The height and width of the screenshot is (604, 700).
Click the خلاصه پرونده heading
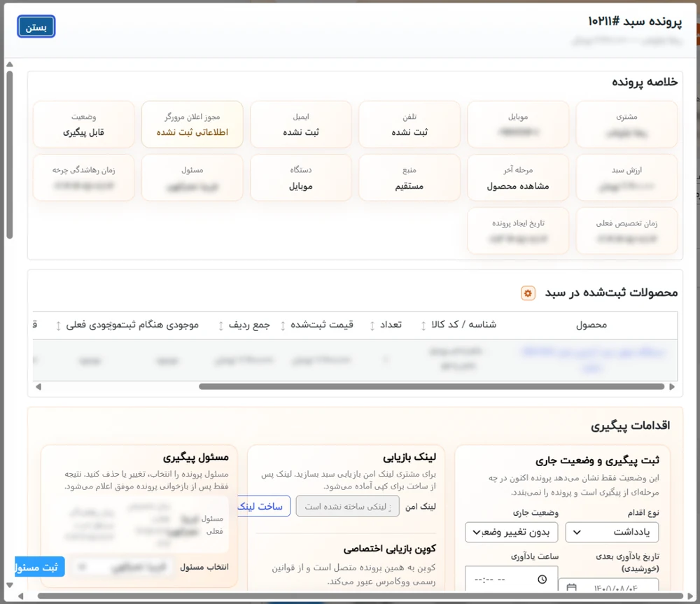pos(645,82)
